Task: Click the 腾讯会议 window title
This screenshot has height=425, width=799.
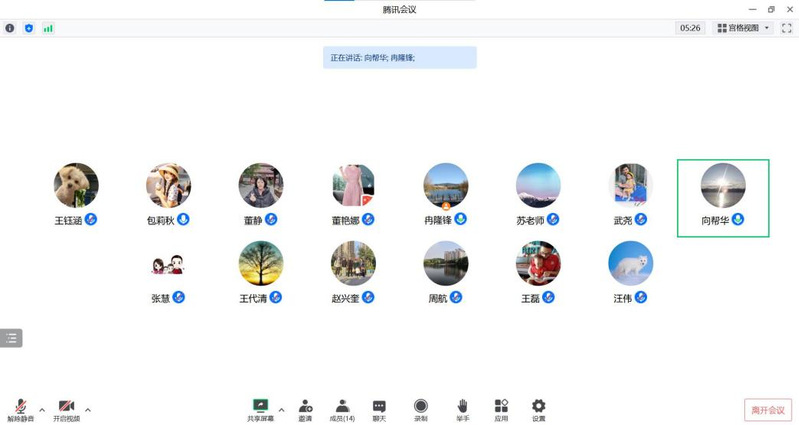Action: point(400,9)
